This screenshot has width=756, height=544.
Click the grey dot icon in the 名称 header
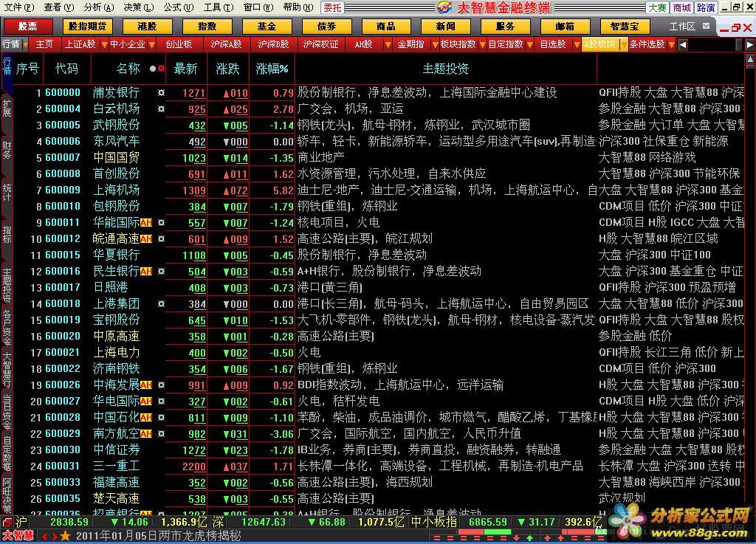[153, 69]
